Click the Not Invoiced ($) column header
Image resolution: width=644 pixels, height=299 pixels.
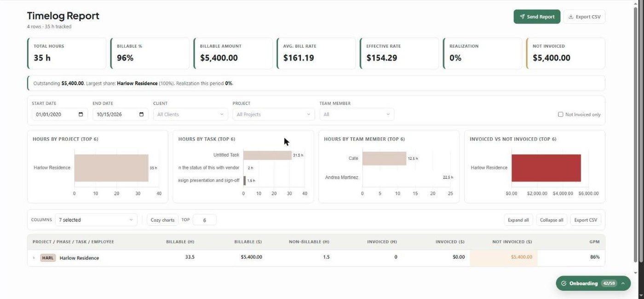pyautogui.click(x=512, y=242)
